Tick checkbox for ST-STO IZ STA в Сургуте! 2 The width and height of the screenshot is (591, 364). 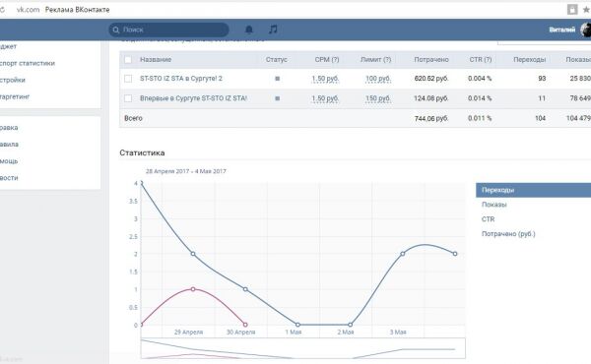coord(128,79)
